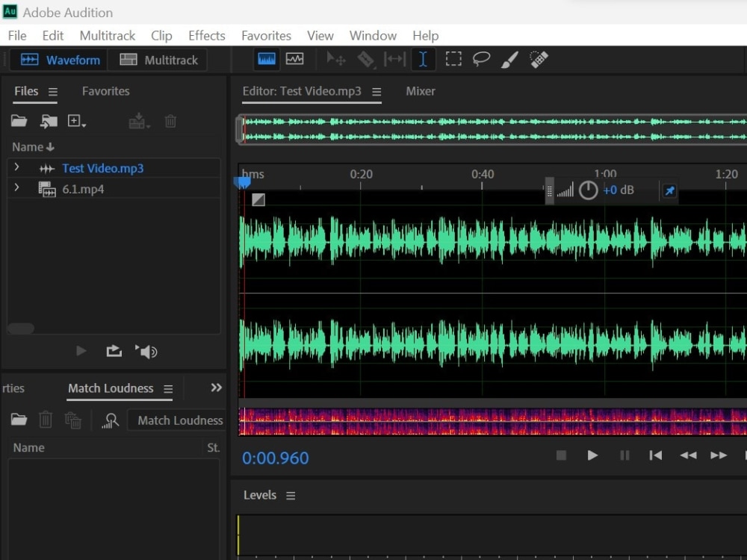Click the HUD volume gain knob
The width and height of the screenshot is (747, 560).
(x=588, y=190)
